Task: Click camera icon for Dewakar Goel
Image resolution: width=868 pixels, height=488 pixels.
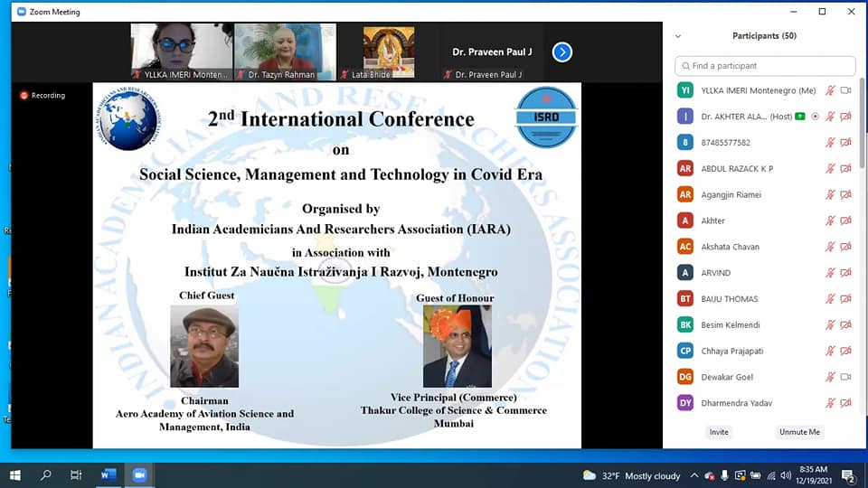Action: click(846, 376)
